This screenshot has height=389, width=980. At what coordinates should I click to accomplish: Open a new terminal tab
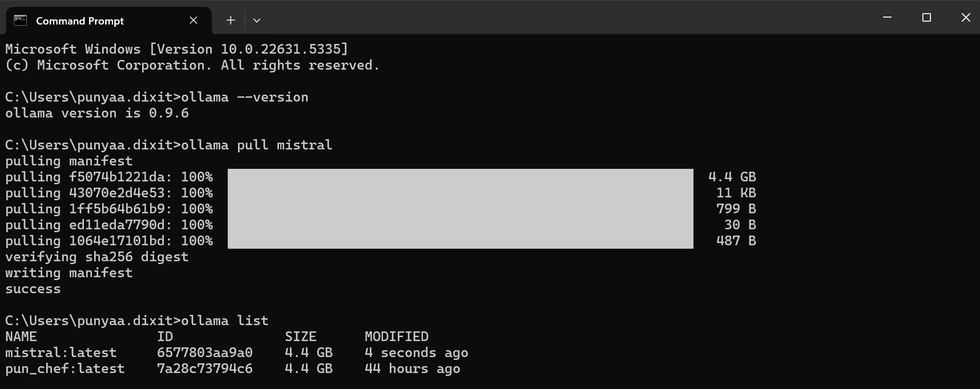click(231, 21)
